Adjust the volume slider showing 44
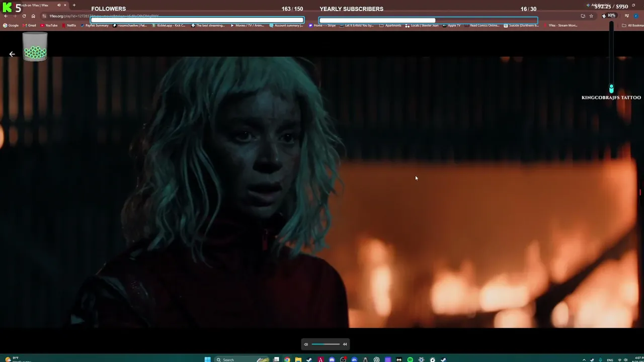This screenshot has height=362, width=644. (326, 344)
